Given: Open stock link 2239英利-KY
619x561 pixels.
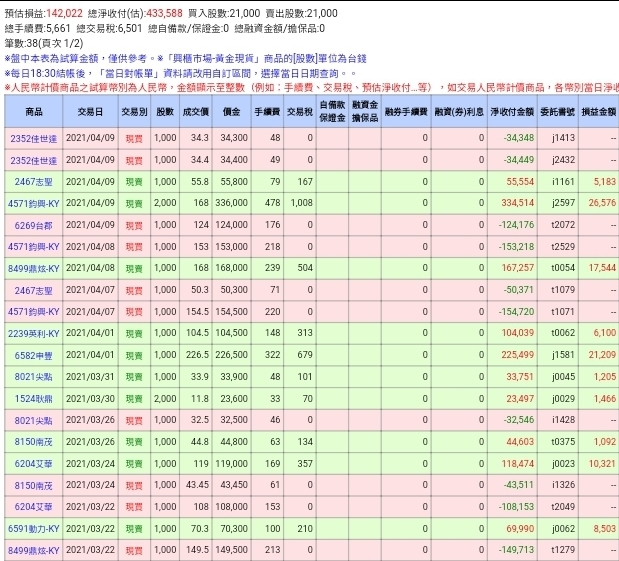Looking at the screenshot, I should 34,334.
